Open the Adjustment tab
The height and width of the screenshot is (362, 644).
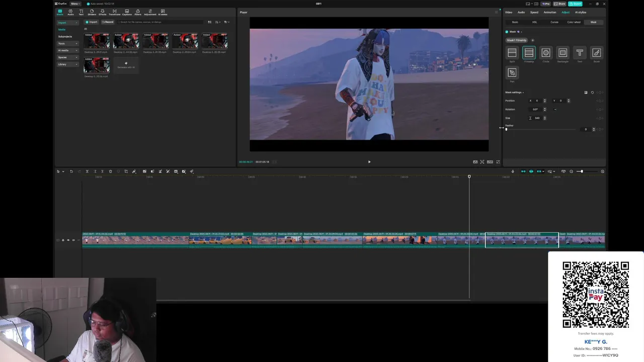[150, 12]
